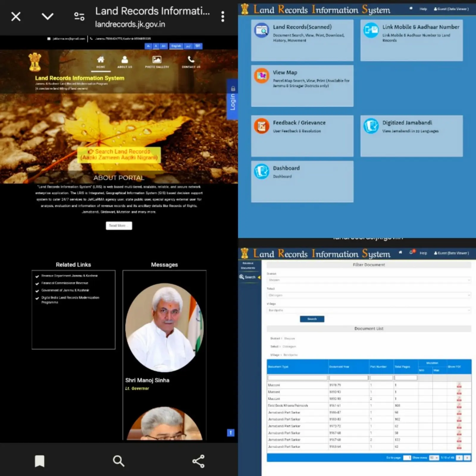The image size is (476, 476).
Task: Open the View Map tile
Action: point(302,86)
